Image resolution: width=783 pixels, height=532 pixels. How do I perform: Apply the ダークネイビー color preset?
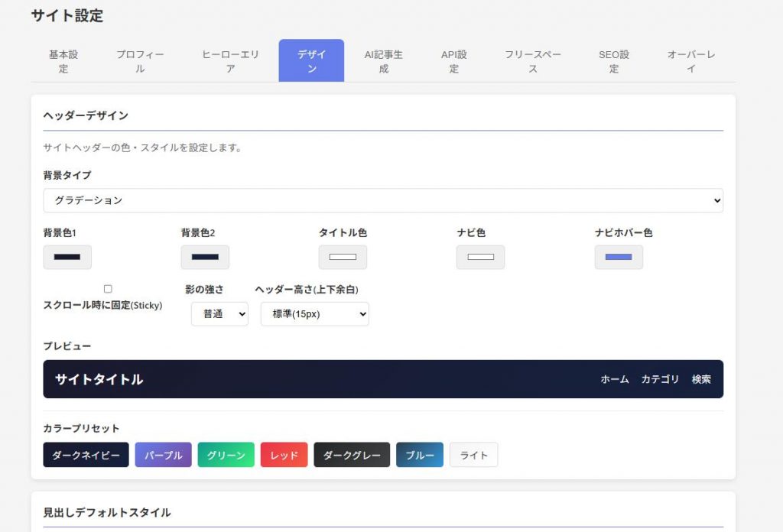tap(86, 455)
